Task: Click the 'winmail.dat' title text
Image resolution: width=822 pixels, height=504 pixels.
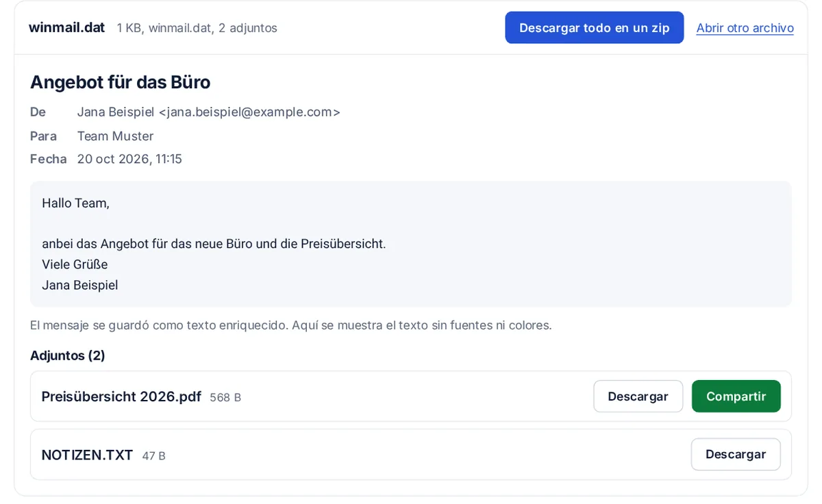Action: (66, 27)
